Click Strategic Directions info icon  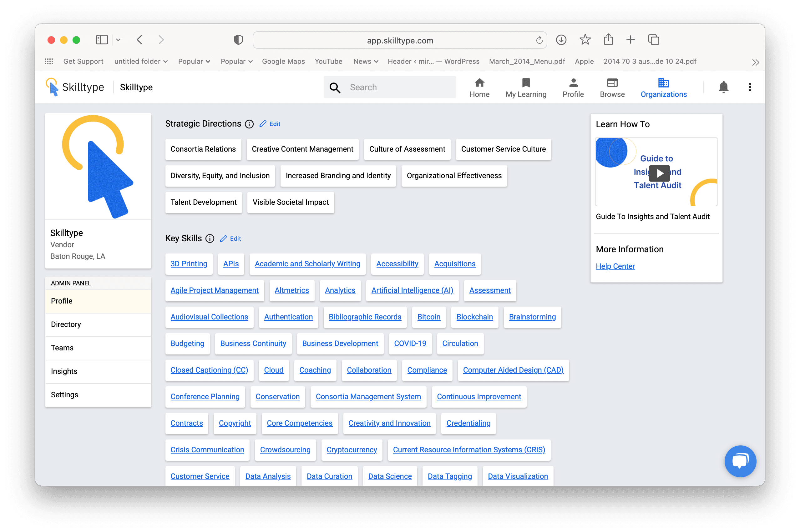(249, 124)
